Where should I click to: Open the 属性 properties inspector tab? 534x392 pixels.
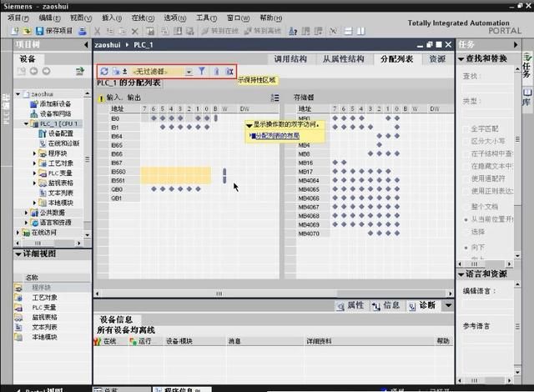pos(350,305)
